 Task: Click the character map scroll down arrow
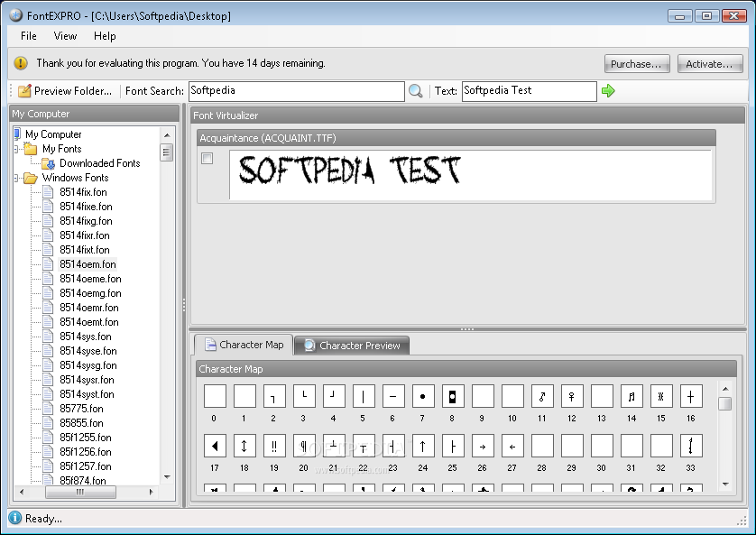point(725,484)
